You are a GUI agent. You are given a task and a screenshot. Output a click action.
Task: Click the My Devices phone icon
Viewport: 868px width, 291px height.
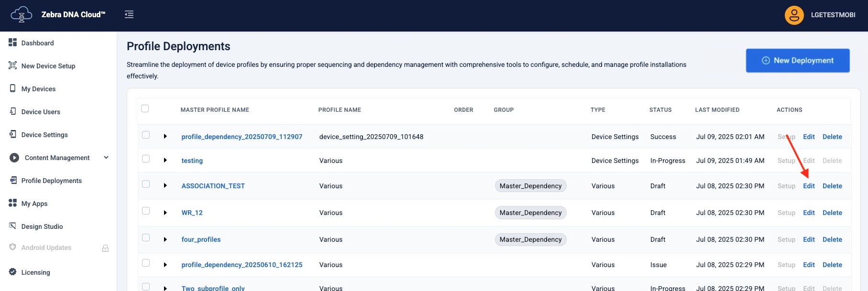pyautogui.click(x=13, y=88)
